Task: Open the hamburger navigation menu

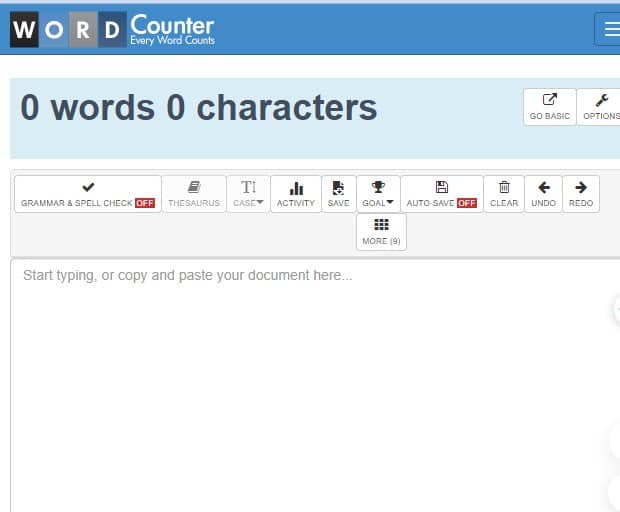Action: [608, 29]
